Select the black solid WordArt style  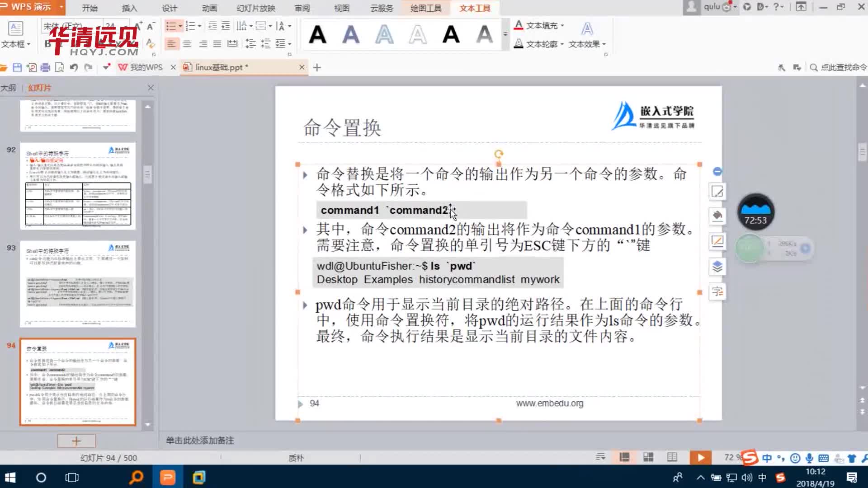point(317,34)
